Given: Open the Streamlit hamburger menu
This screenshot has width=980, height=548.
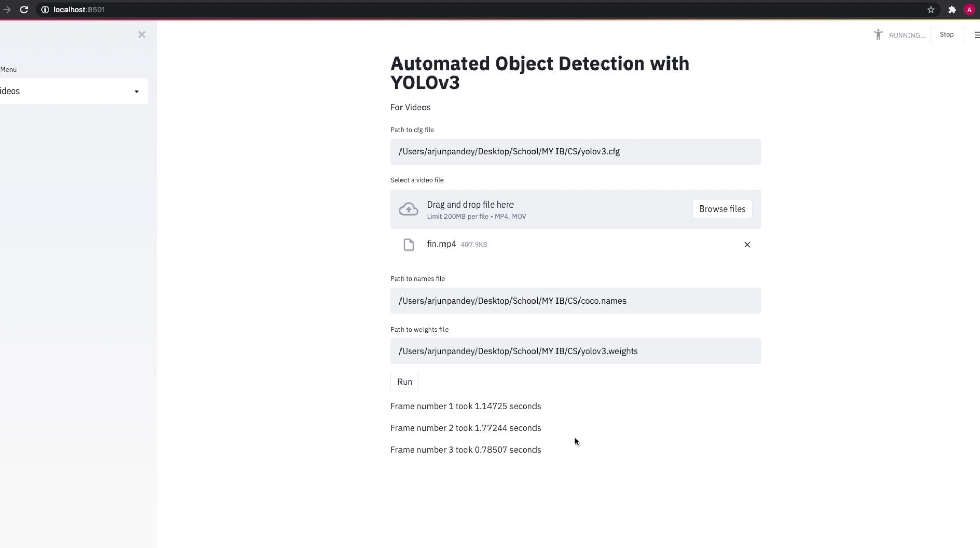Looking at the screenshot, I should (976, 35).
